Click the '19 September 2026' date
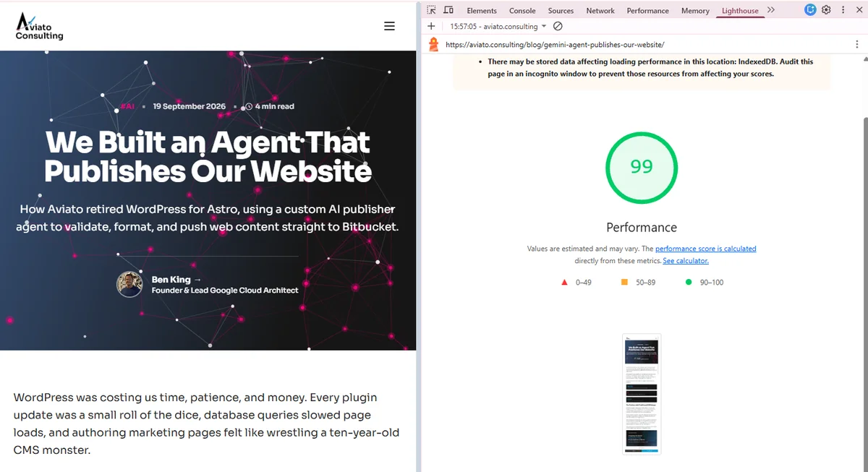Image resolution: width=868 pixels, height=472 pixels. [x=190, y=106]
